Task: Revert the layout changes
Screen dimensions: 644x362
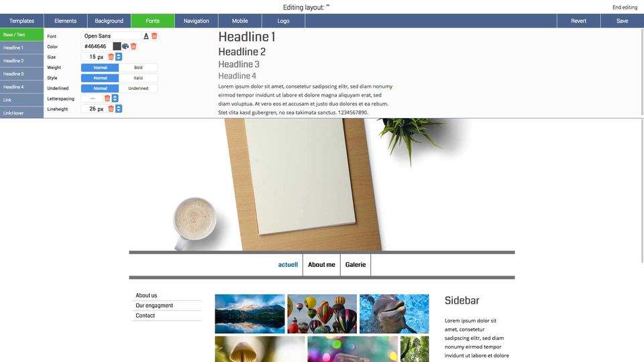Action: click(579, 21)
